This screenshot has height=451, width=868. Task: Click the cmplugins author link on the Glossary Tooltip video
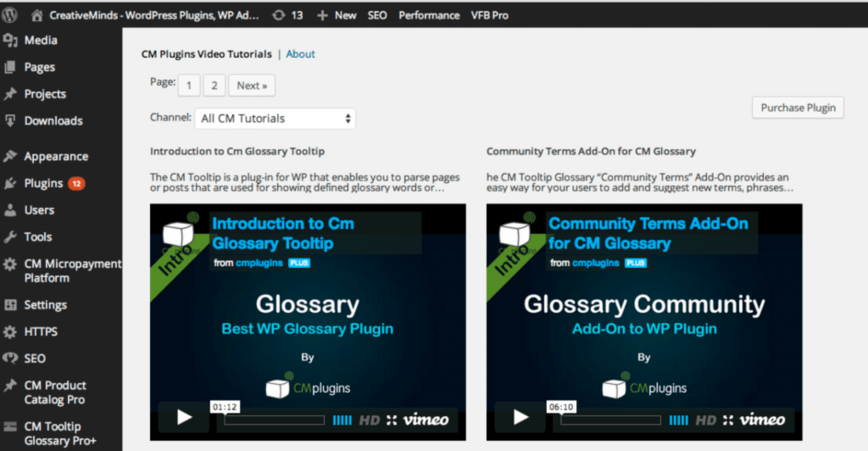click(259, 263)
